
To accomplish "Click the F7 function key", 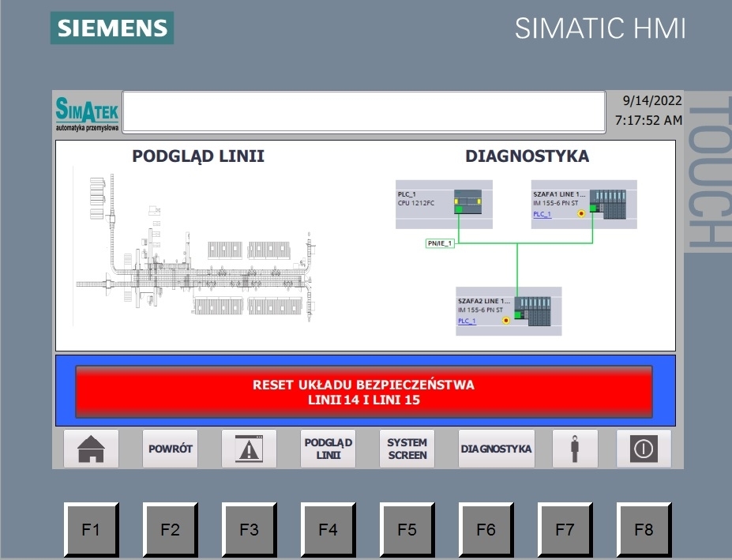I will 565,530.
